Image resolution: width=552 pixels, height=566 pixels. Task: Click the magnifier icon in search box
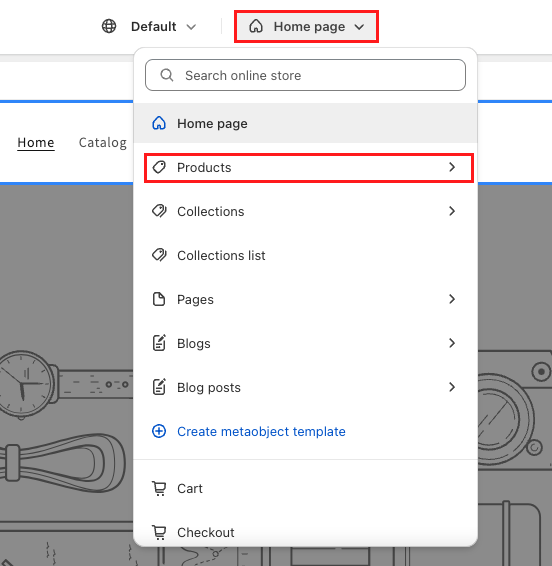point(167,75)
